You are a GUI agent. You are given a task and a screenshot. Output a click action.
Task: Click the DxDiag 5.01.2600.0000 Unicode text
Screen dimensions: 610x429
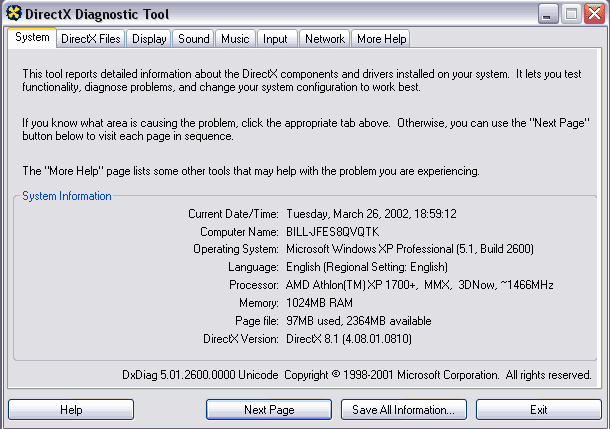pyautogui.click(x=200, y=375)
